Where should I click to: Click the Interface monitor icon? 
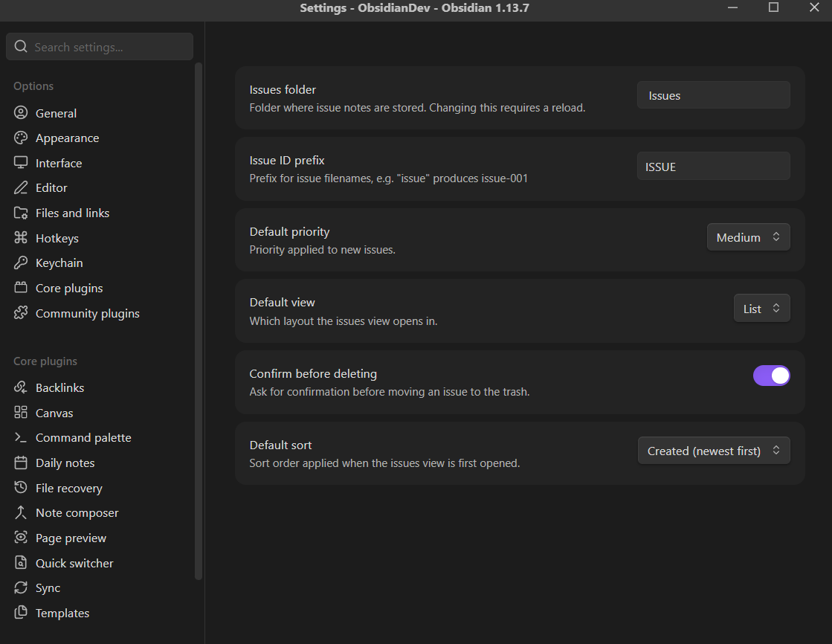point(21,163)
